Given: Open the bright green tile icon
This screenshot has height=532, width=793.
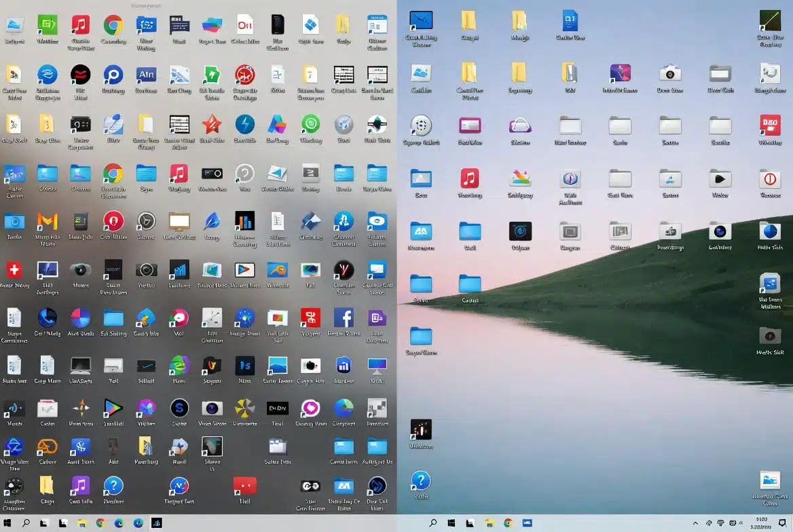Looking at the screenshot, I should (47, 25).
